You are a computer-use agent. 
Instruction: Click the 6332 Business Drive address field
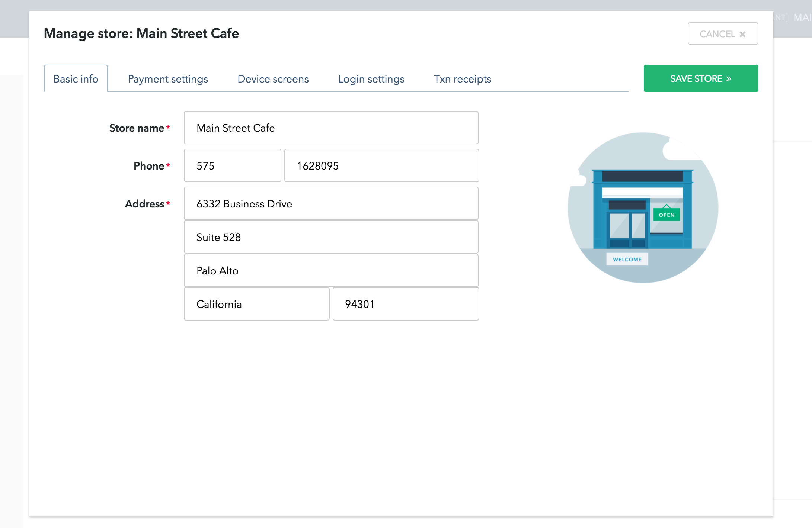tap(331, 203)
